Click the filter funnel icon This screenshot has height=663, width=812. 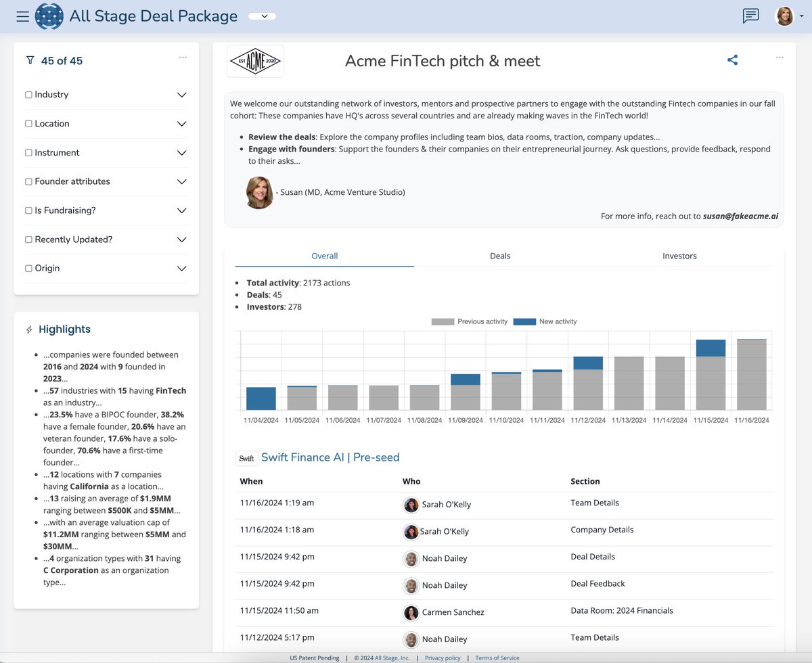(x=30, y=60)
